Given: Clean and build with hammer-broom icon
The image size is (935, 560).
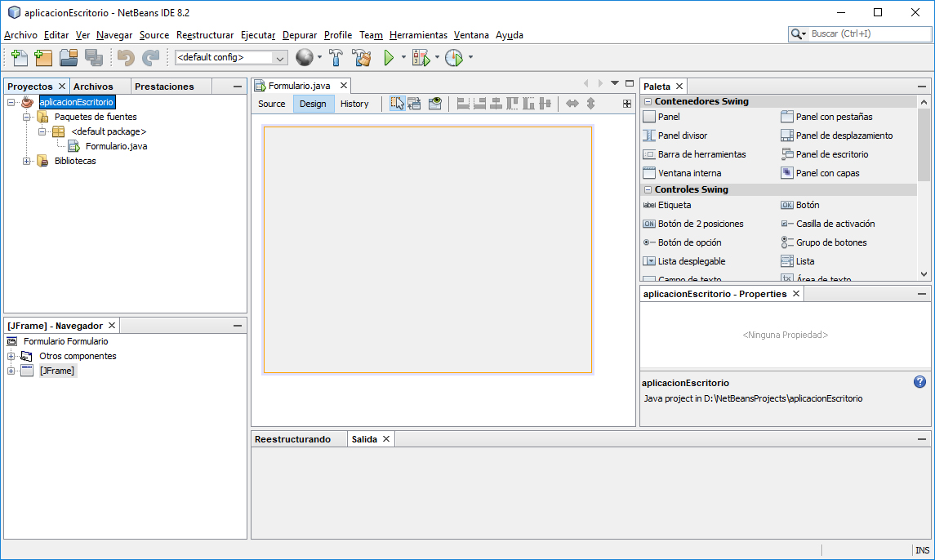Looking at the screenshot, I should (362, 57).
